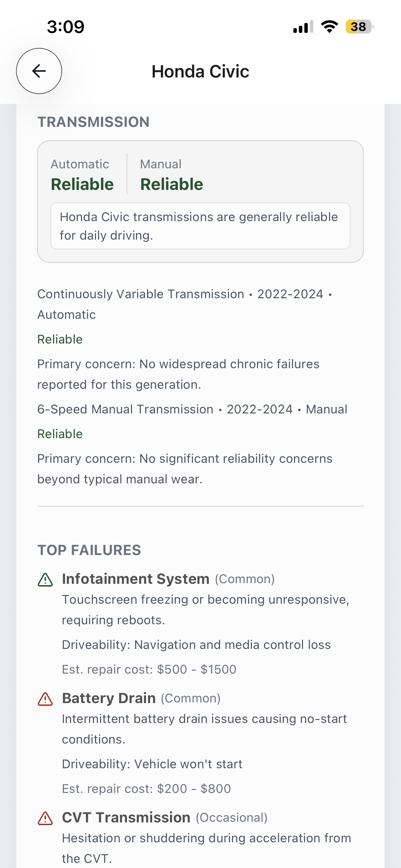
Task: Tap the Battery Drain failure title
Action: 109,698
